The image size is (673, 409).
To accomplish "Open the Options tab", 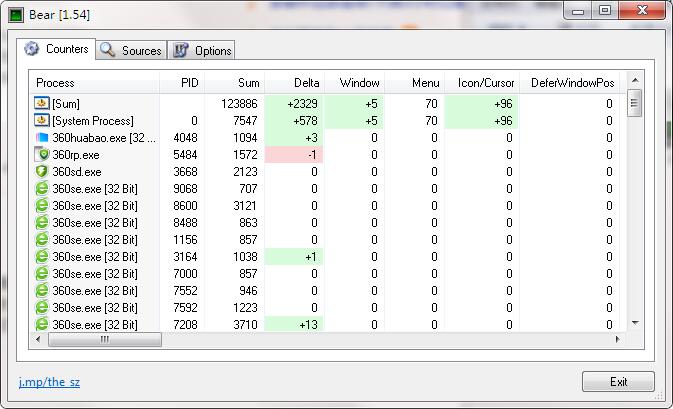I will coord(201,50).
